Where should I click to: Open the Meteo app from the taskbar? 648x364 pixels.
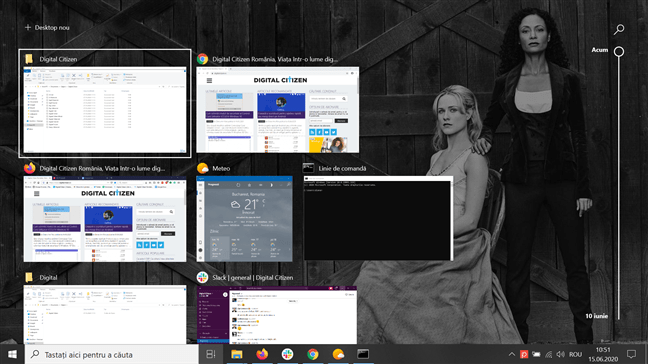[x=338, y=354]
